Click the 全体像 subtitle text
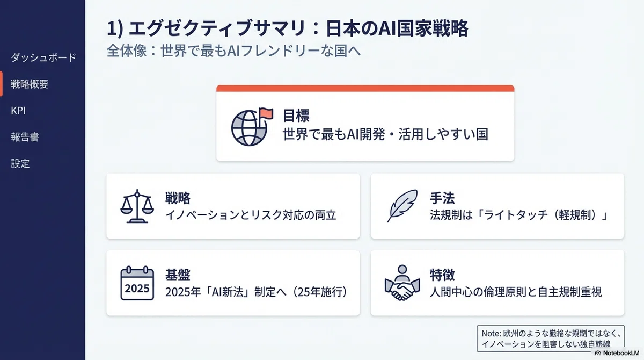Image resolution: width=644 pixels, height=360 pixels. click(232, 52)
